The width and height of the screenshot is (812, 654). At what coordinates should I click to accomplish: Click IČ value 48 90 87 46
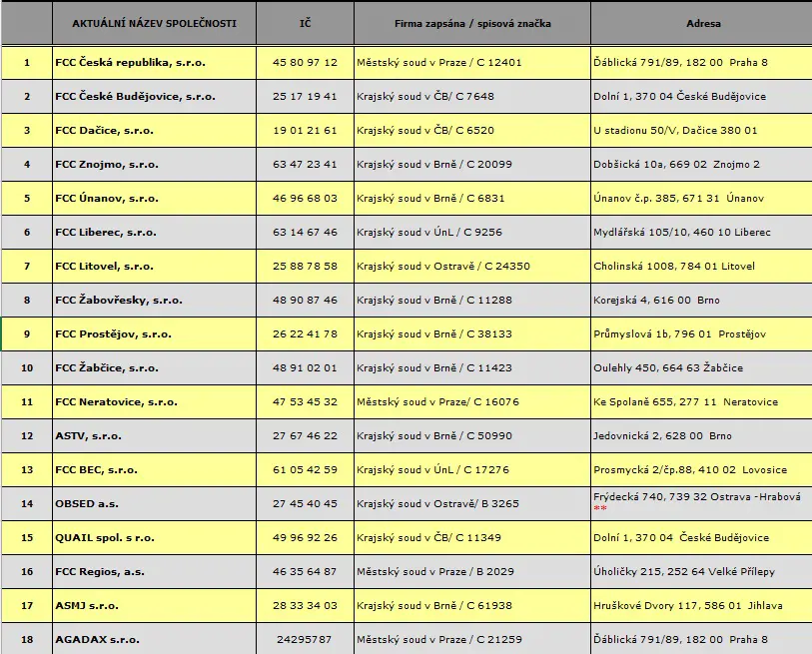[x=305, y=300]
